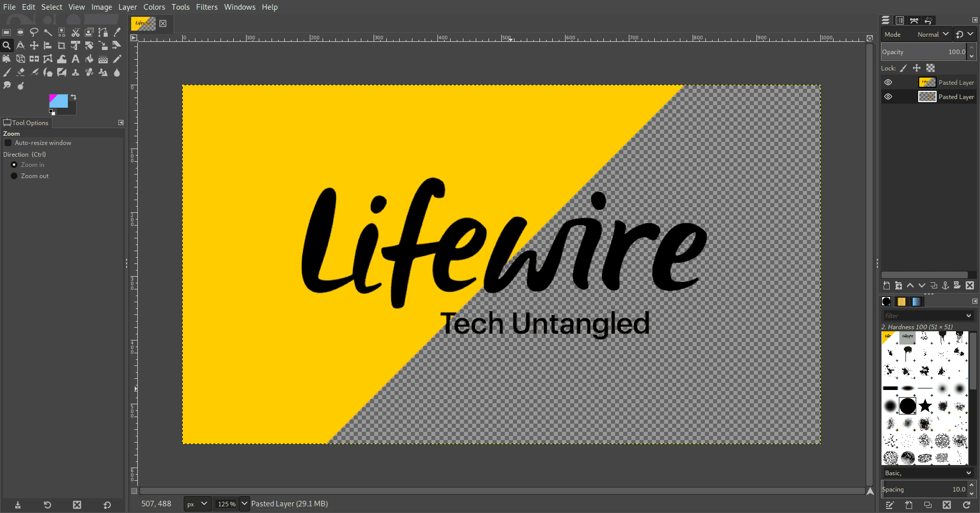This screenshot has width=980, height=513.
Task: Close the Lifewire image tab
Action: tap(163, 23)
